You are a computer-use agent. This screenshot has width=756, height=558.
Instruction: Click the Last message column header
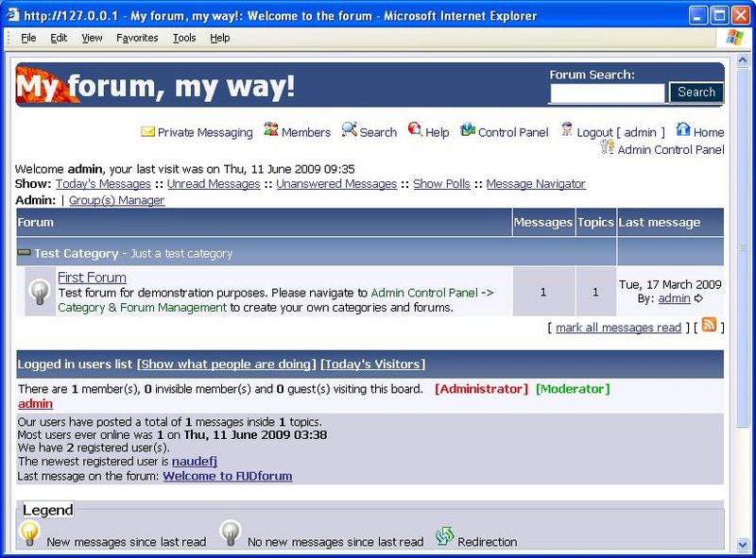pyautogui.click(x=670, y=222)
